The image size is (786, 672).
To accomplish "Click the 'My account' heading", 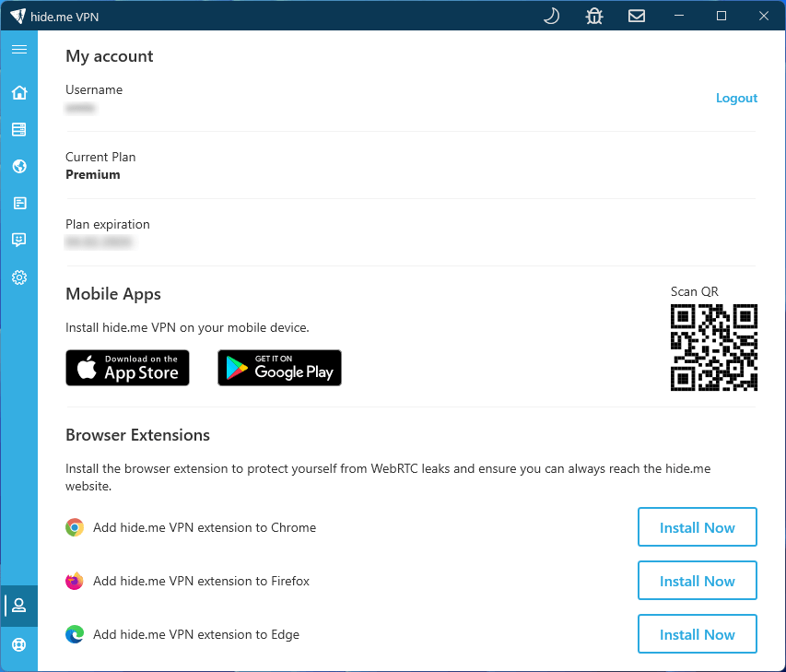I will coord(110,56).
